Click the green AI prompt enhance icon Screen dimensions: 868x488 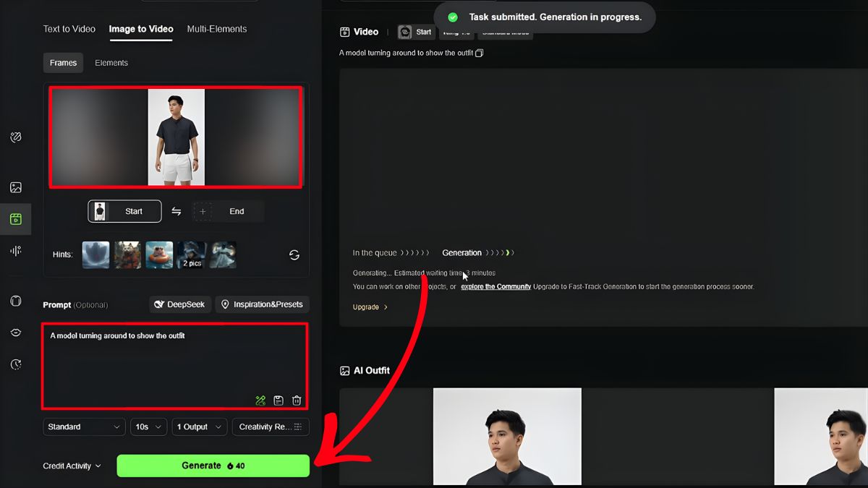(x=260, y=400)
